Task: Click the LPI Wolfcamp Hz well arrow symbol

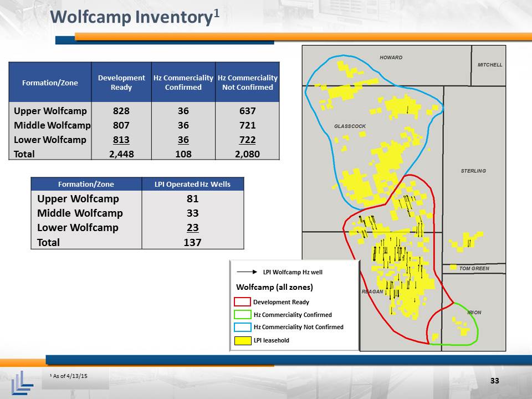Action: click(247, 272)
